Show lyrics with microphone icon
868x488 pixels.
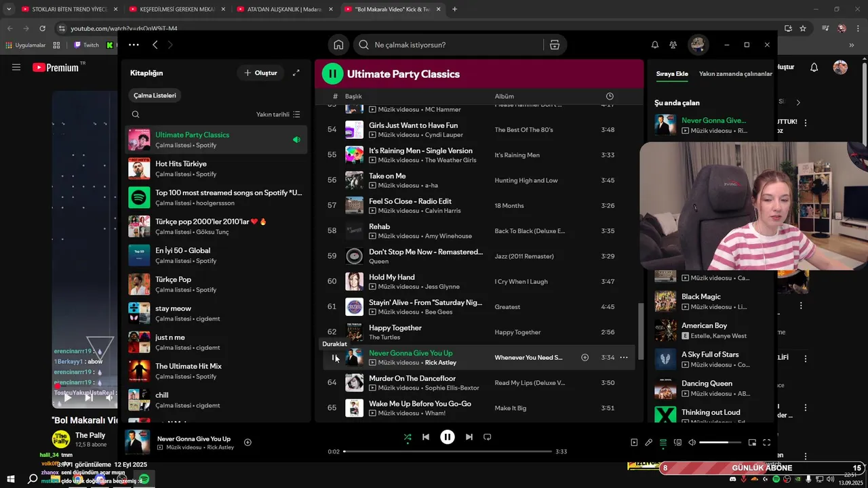(x=648, y=443)
